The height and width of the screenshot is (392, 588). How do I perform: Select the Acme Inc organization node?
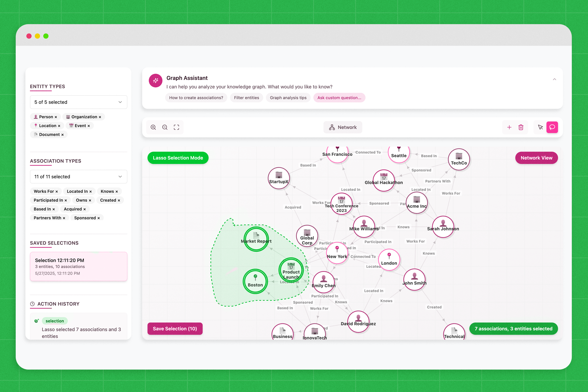(x=417, y=203)
